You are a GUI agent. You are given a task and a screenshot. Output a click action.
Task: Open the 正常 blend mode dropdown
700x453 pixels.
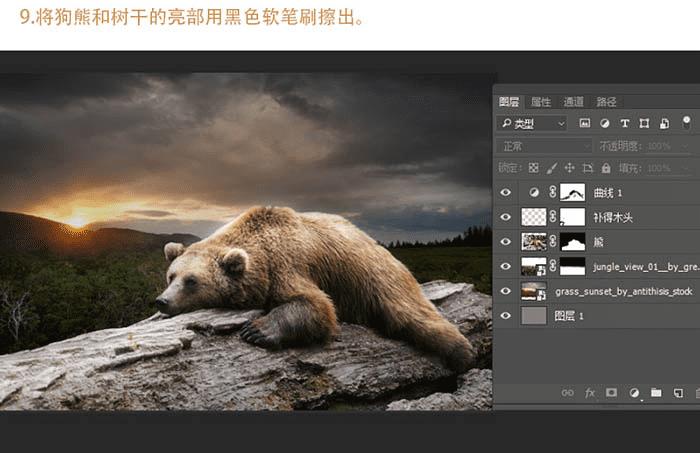[x=544, y=146]
